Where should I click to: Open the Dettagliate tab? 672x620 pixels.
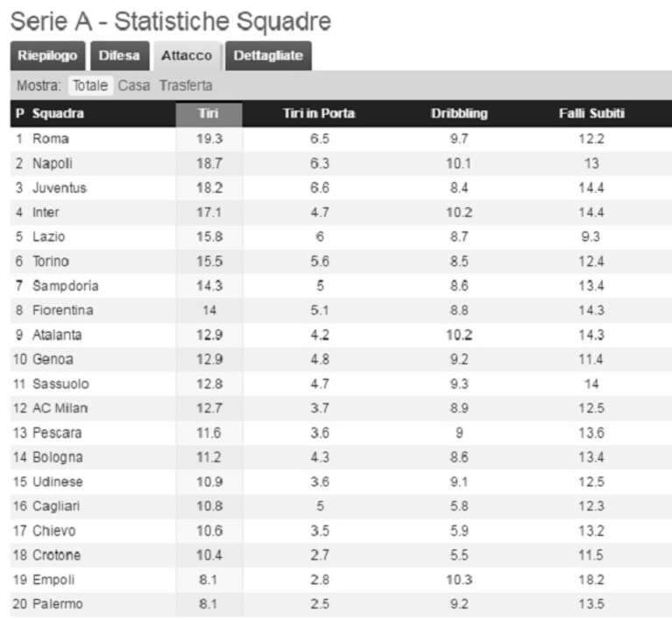(x=268, y=56)
